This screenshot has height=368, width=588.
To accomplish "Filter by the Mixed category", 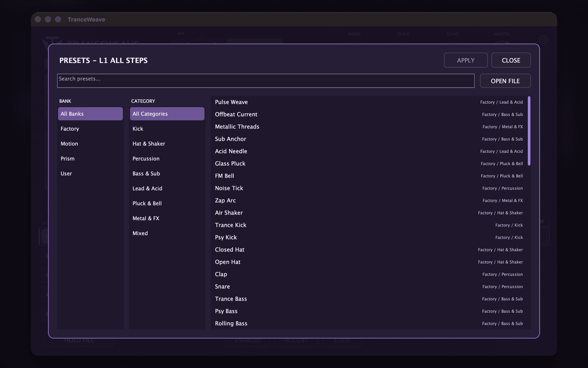I will [x=167, y=233].
